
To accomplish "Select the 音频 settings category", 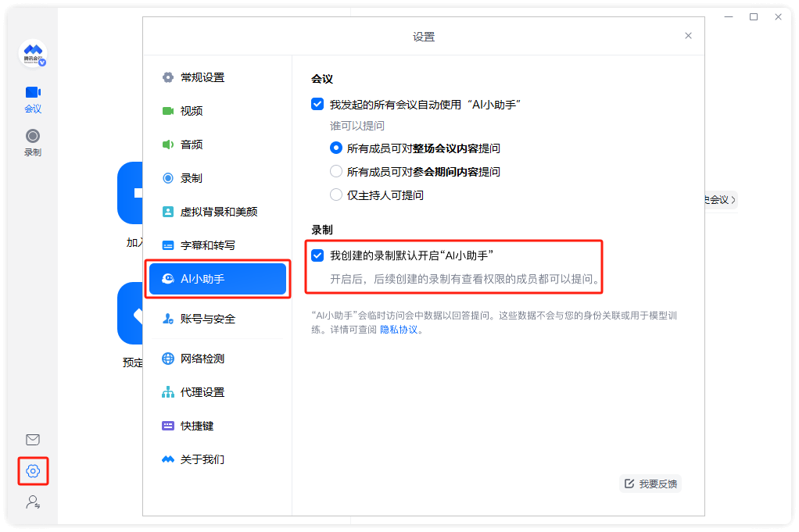I will click(x=206, y=145).
